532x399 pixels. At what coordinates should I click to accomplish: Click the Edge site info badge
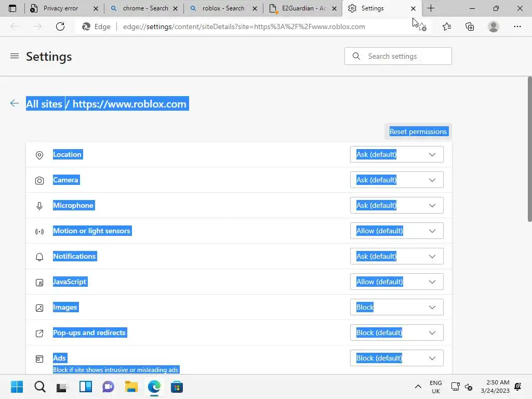pyautogui.click(x=97, y=26)
